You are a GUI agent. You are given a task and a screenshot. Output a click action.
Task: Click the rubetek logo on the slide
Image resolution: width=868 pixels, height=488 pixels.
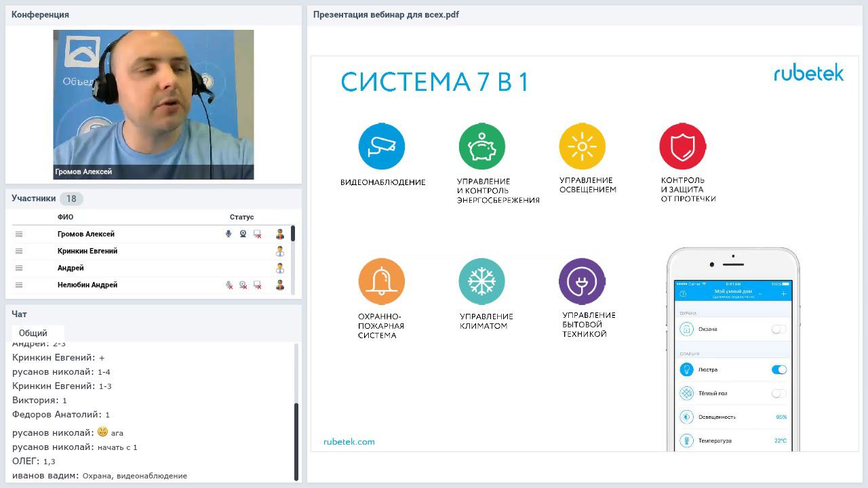[x=809, y=73]
